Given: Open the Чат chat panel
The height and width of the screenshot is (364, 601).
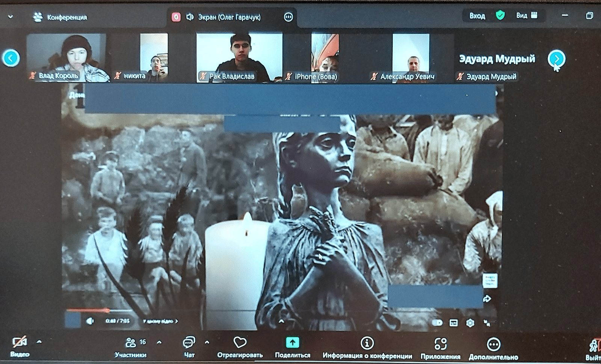Looking at the screenshot, I should [189, 343].
